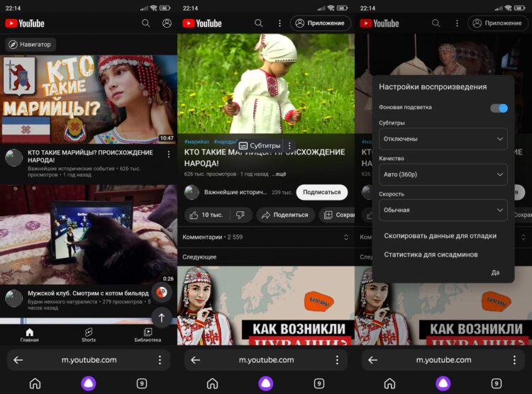Tap the Субтитры overlay button
Viewport: 532px width, 394px height.
point(260,146)
